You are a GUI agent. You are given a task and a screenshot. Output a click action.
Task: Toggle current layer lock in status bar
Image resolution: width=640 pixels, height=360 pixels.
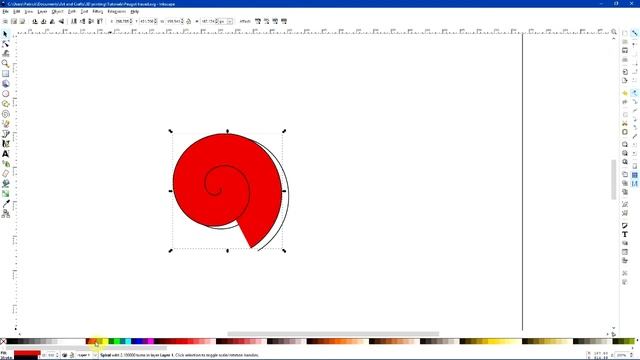(72, 355)
